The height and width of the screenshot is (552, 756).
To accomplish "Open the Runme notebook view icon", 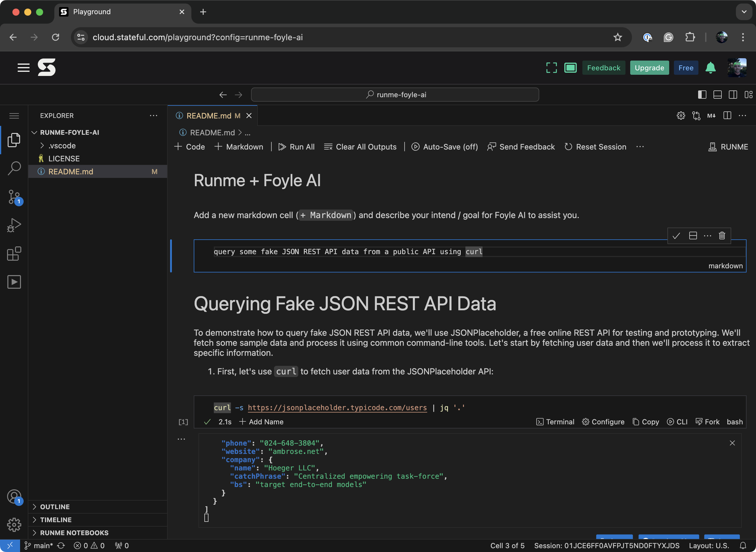I will (x=14, y=282).
